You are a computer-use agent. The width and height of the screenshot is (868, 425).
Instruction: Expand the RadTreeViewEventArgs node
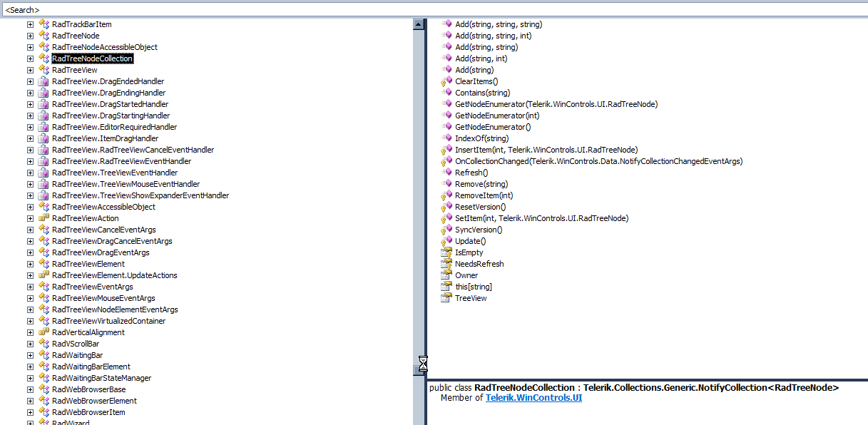click(x=30, y=287)
